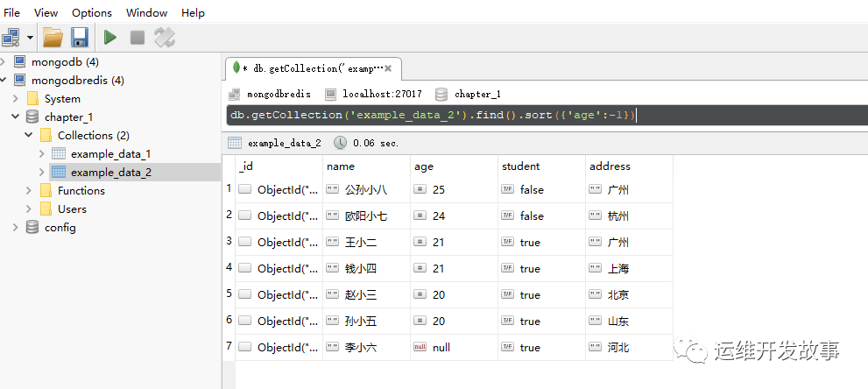
Task: Click the example_data_2 result label
Action: [x=284, y=143]
